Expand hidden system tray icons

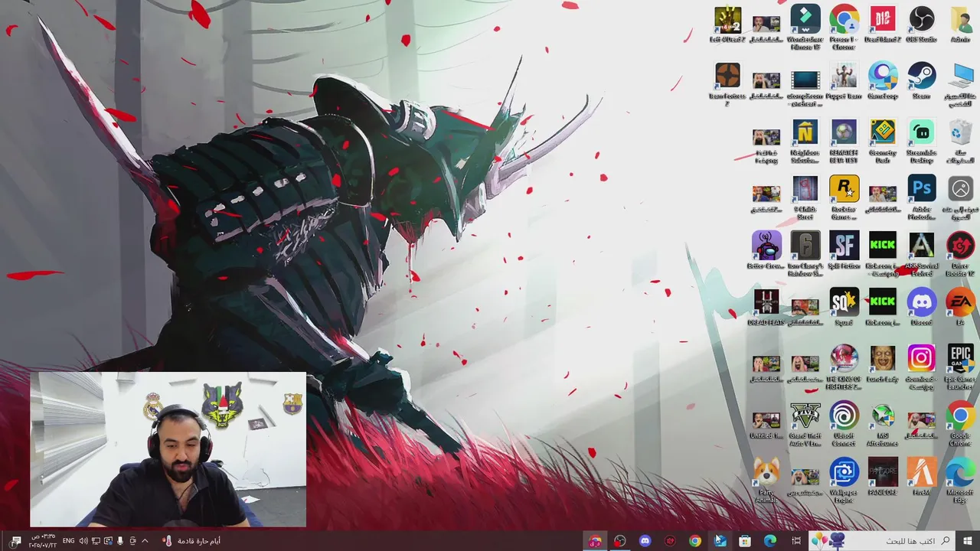coord(145,541)
